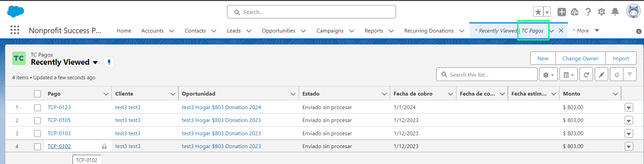Close the Recently Viewed TC Pagos tab

tap(561, 30)
